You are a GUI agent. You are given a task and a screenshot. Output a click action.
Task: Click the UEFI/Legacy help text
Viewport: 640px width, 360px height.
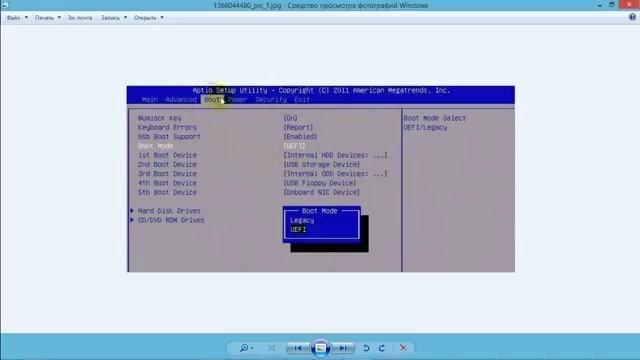point(425,127)
